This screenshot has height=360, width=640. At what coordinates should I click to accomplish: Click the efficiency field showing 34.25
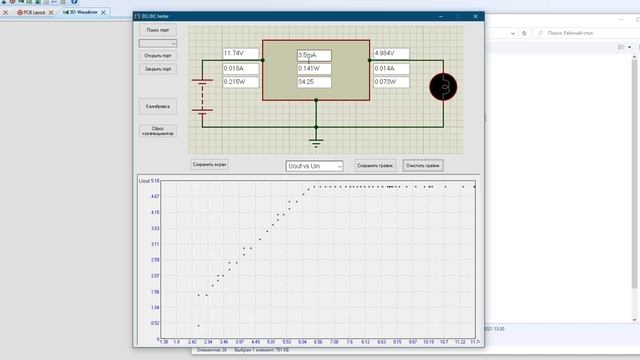pos(314,82)
